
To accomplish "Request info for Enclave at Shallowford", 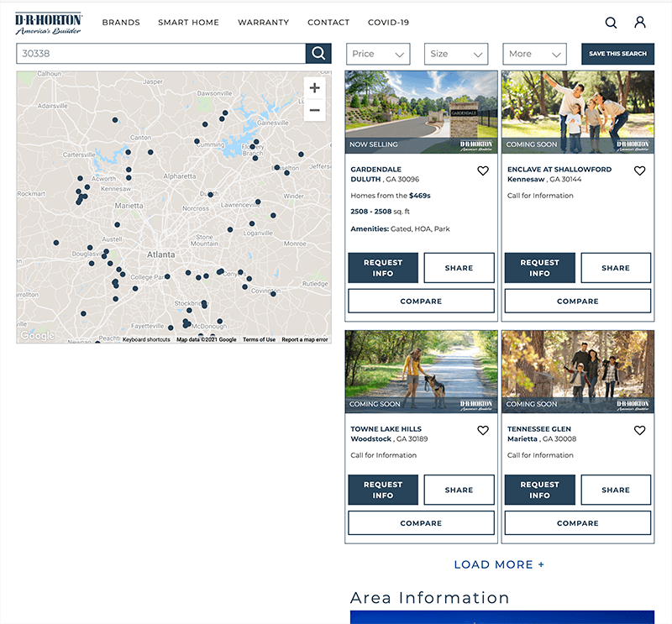I will (539, 268).
